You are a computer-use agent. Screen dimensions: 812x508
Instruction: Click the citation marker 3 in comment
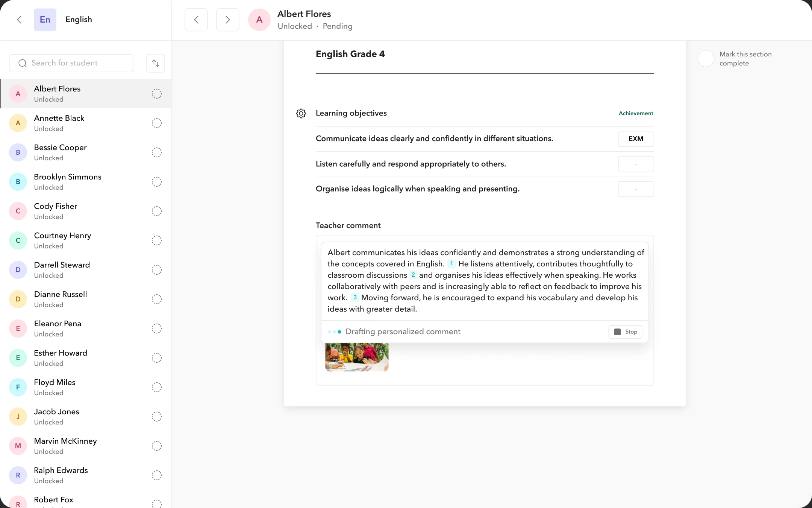tap(355, 297)
